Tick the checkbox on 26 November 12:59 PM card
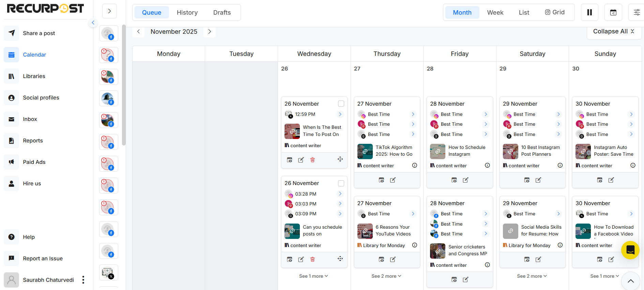Viewport: 644px width, 290px height. click(341, 104)
